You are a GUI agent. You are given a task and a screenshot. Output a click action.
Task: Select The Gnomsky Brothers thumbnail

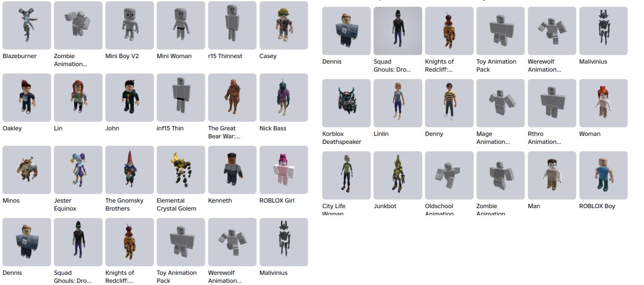pos(130,170)
